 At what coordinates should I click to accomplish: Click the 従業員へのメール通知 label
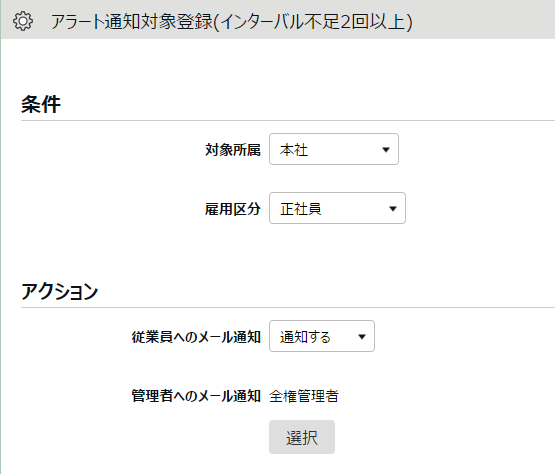[x=196, y=337]
